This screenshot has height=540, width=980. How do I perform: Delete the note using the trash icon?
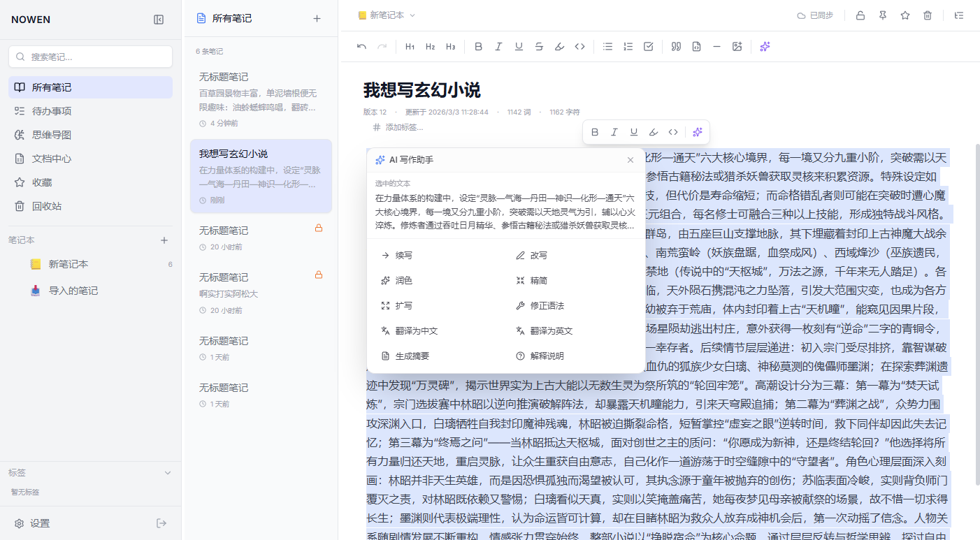tap(928, 15)
